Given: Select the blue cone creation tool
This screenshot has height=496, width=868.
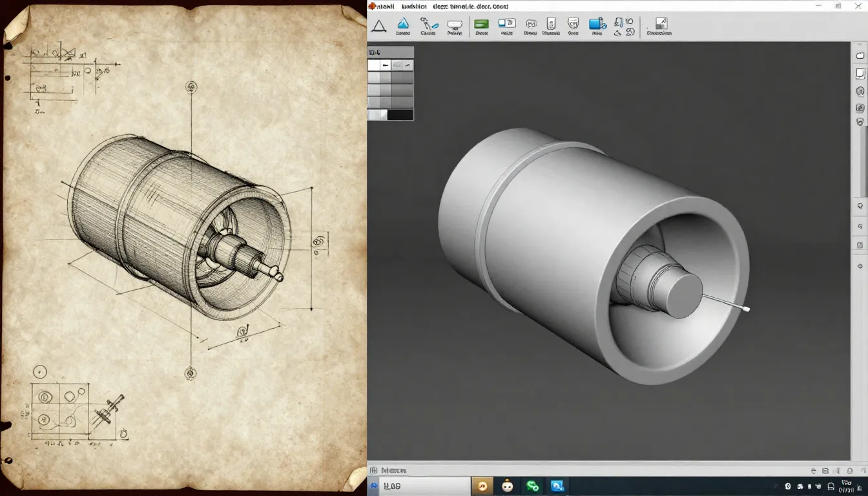Looking at the screenshot, I should tap(403, 24).
